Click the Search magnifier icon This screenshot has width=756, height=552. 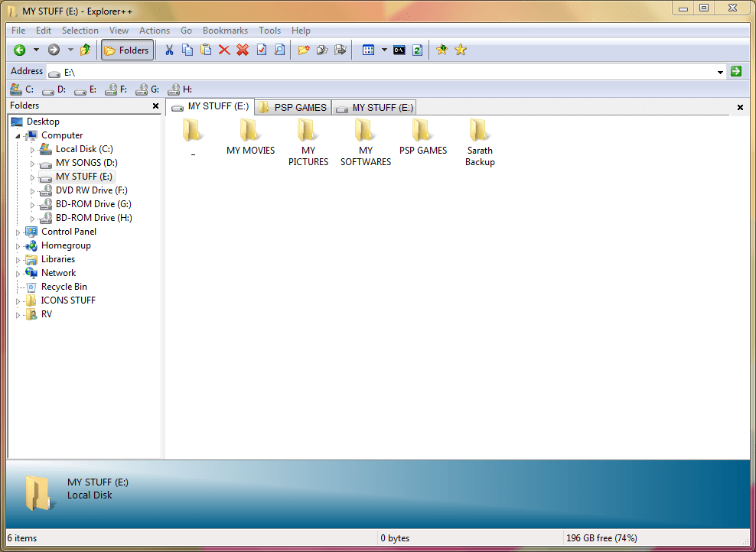[x=279, y=50]
